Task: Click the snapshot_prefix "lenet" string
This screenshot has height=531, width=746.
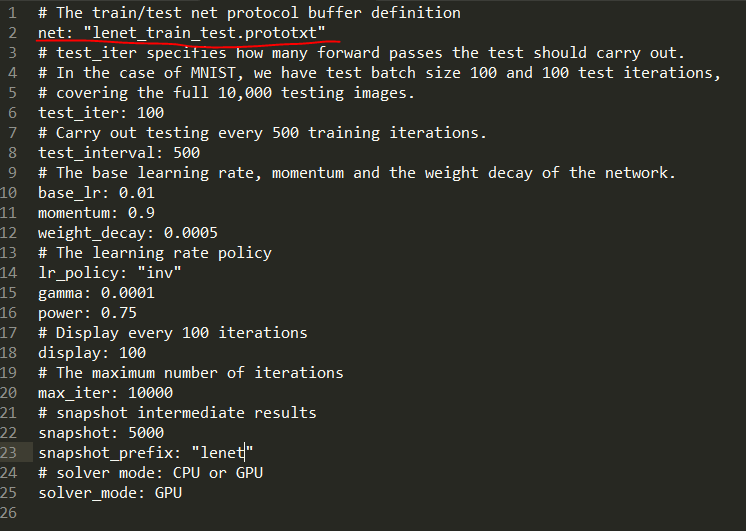Action: (222, 452)
